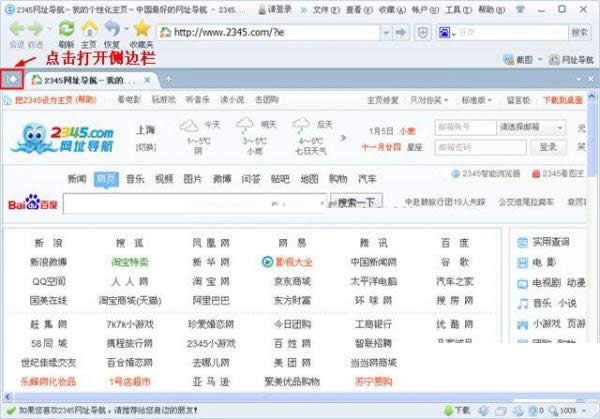
Task: Go forward with the 前进 arrow
Action: click(36, 29)
